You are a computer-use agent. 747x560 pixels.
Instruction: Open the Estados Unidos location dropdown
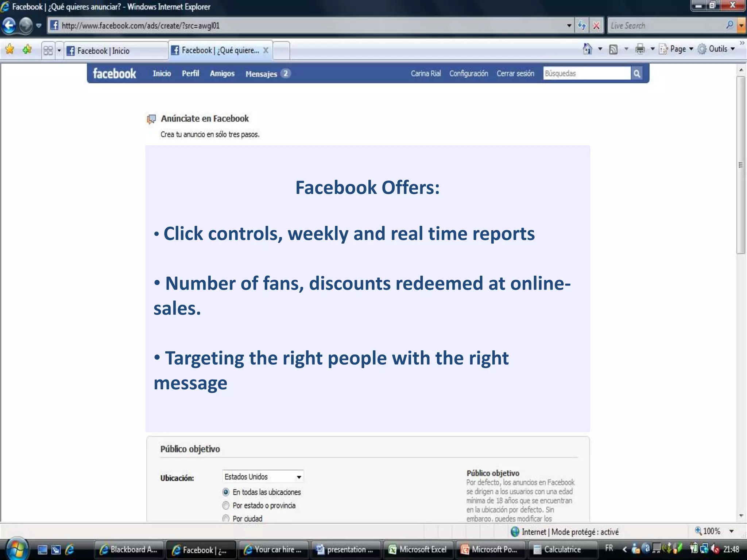pos(263,477)
